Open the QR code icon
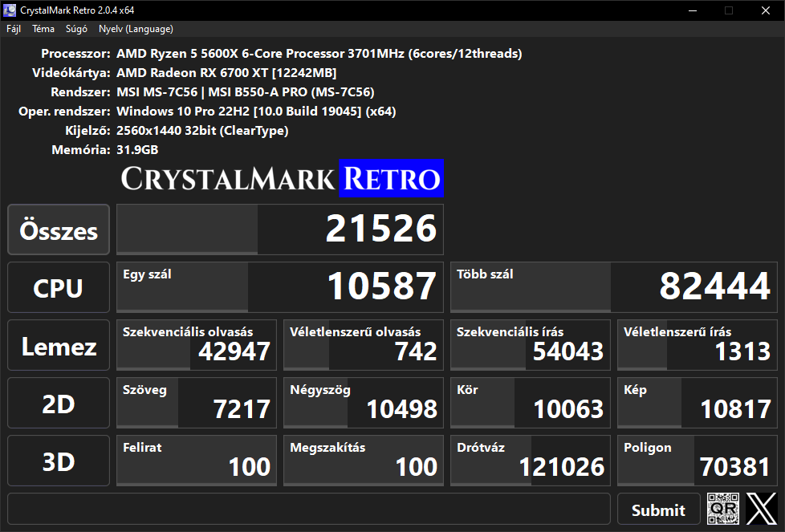This screenshot has width=785, height=532. [723, 509]
